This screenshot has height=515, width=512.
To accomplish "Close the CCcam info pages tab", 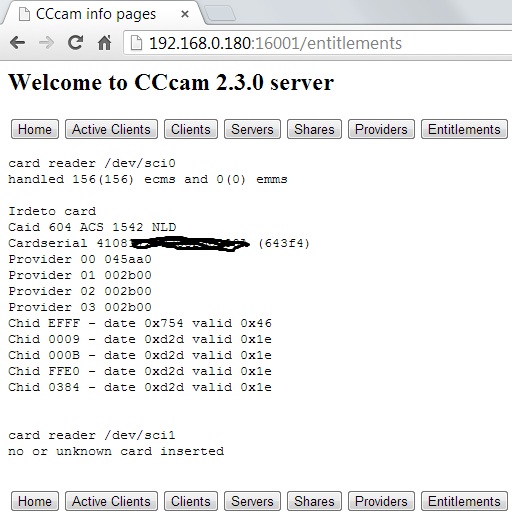I will 185,14.
